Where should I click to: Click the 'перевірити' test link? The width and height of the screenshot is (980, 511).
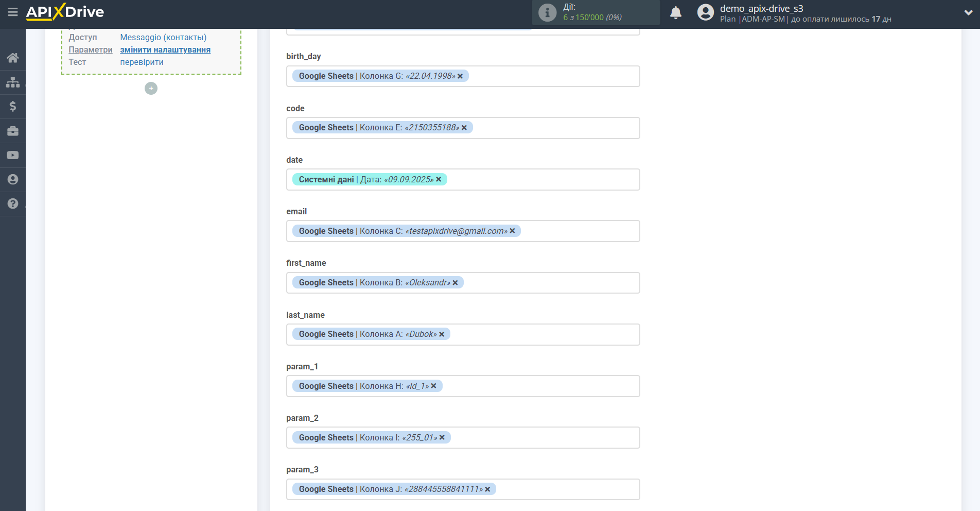click(142, 62)
